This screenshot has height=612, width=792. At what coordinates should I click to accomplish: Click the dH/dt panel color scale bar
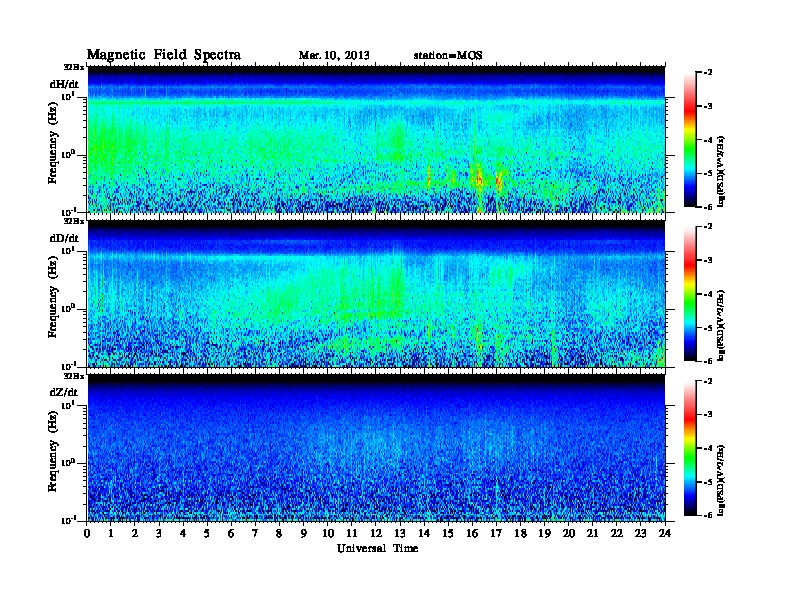[x=690, y=140]
